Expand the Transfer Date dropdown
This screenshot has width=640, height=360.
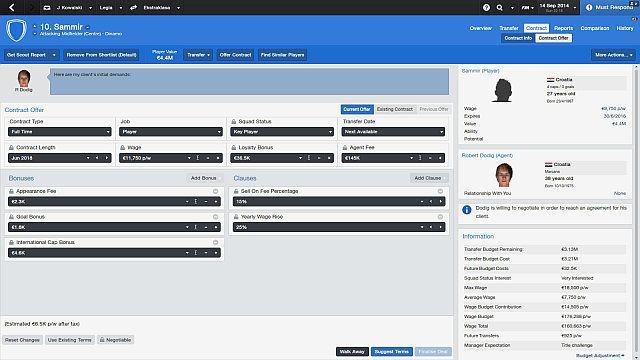pos(393,132)
